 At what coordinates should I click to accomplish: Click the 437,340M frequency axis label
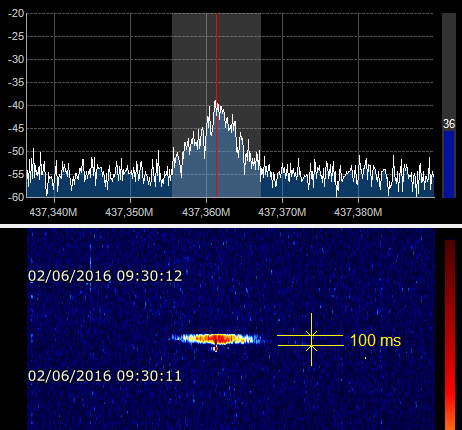coord(53,212)
